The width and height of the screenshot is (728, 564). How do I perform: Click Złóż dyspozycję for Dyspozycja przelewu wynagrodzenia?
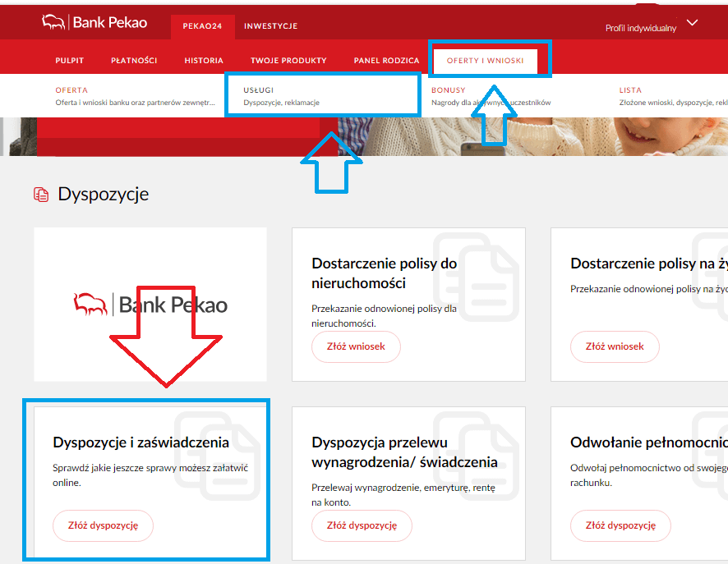click(x=362, y=525)
